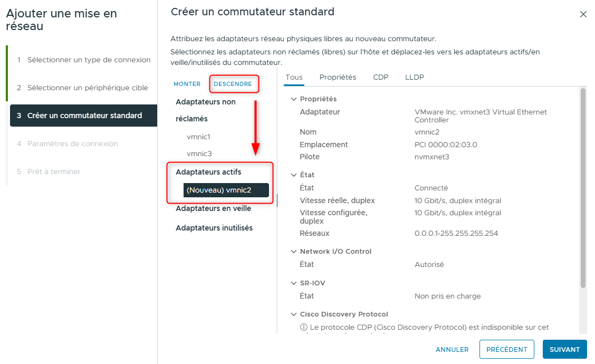Click the DESCENDRE button

(x=233, y=84)
